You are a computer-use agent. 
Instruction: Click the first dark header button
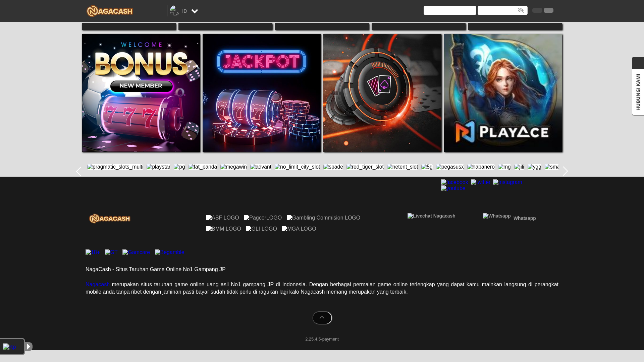pyautogui.click(x=537, y=10)
